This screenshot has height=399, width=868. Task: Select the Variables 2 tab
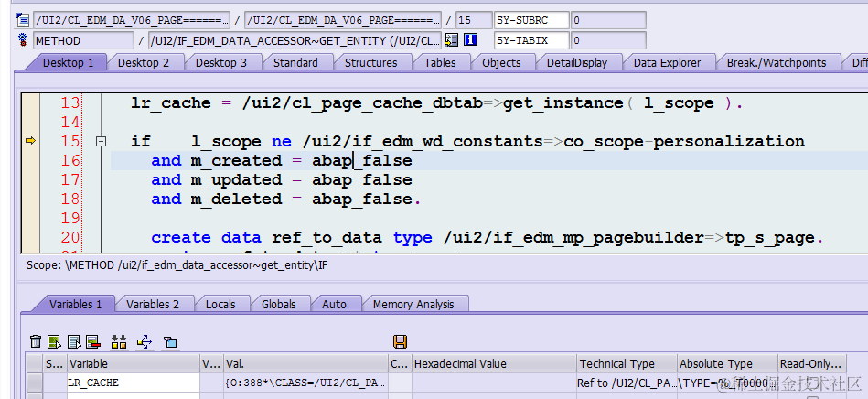click(x=153, y=304)
